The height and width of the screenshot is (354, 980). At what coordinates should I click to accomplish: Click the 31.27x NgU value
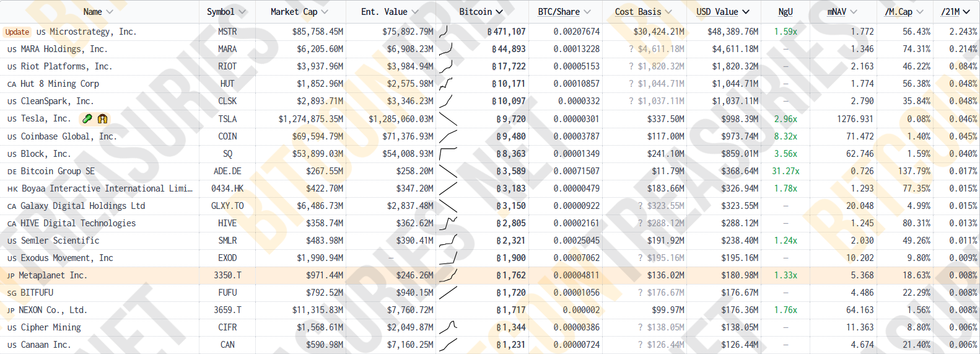point(785,171)
